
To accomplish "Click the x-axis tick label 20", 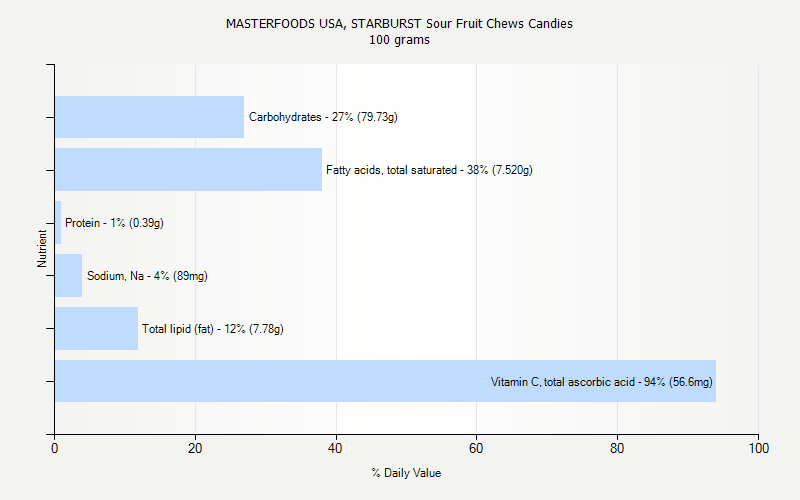I will tap(196, 448).
